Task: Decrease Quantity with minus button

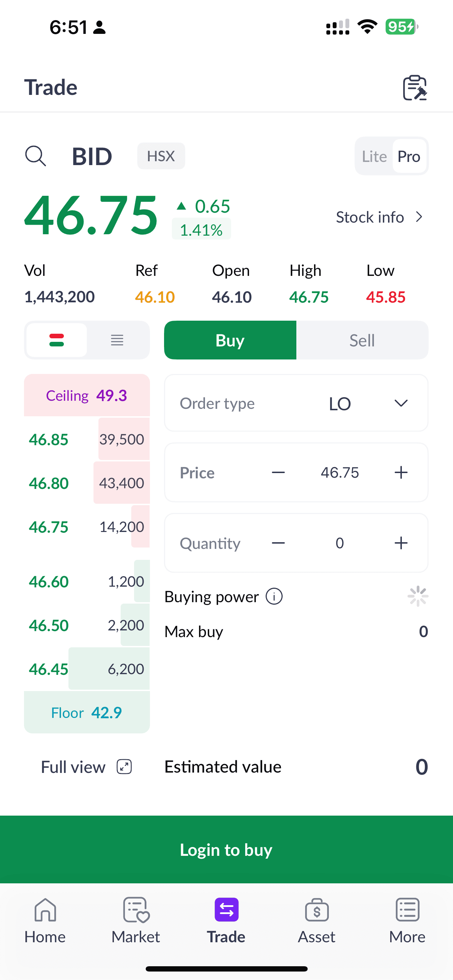Action: 278,543
